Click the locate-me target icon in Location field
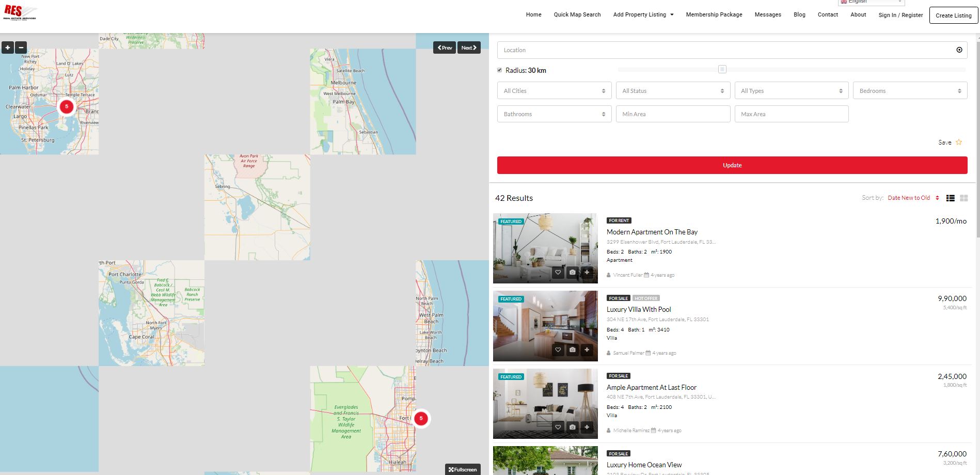980x475 pixels. click(959, 50)
